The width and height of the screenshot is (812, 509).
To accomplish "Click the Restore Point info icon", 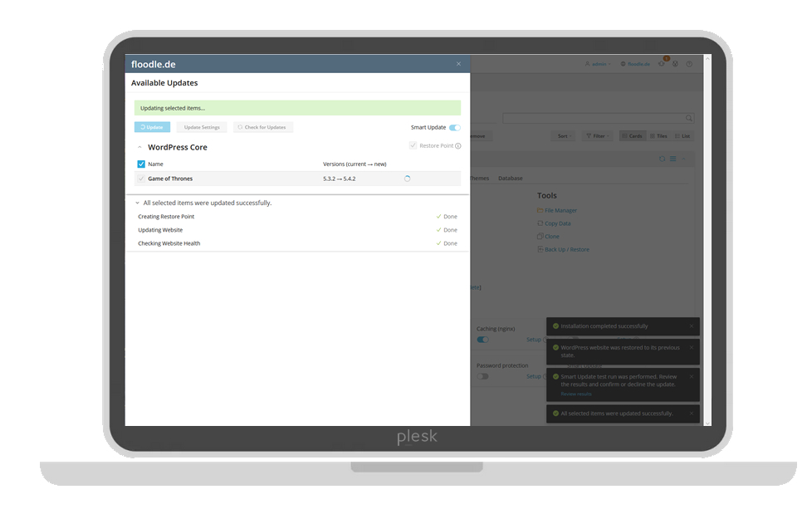I will point(457,146).
